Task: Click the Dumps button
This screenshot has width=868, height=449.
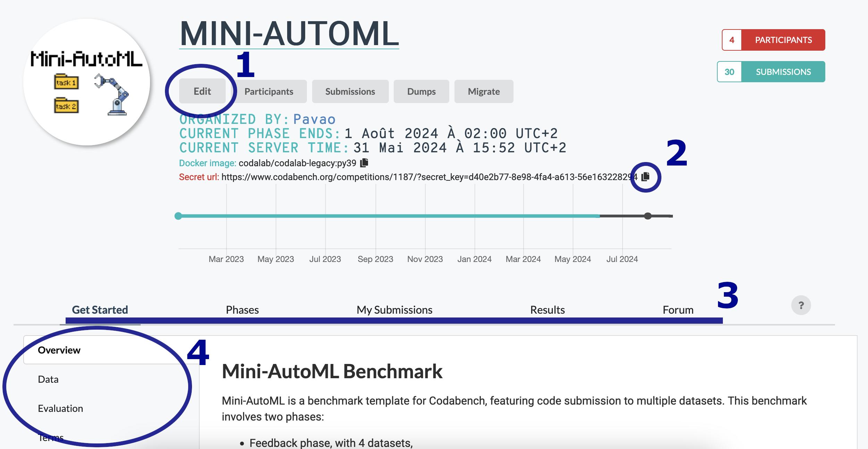Action: (x=421, y=92)
